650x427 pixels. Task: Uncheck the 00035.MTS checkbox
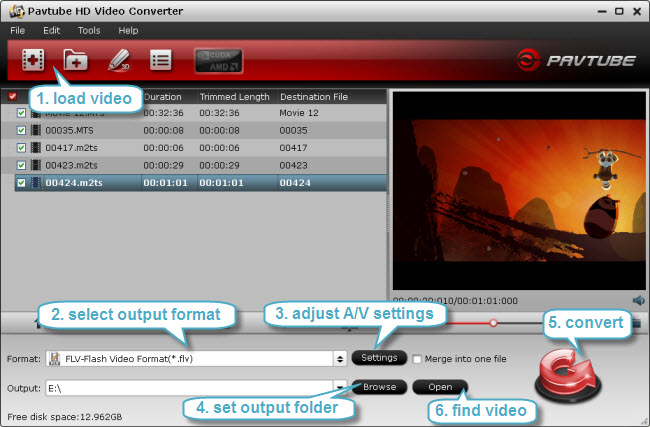pos(21,130)
